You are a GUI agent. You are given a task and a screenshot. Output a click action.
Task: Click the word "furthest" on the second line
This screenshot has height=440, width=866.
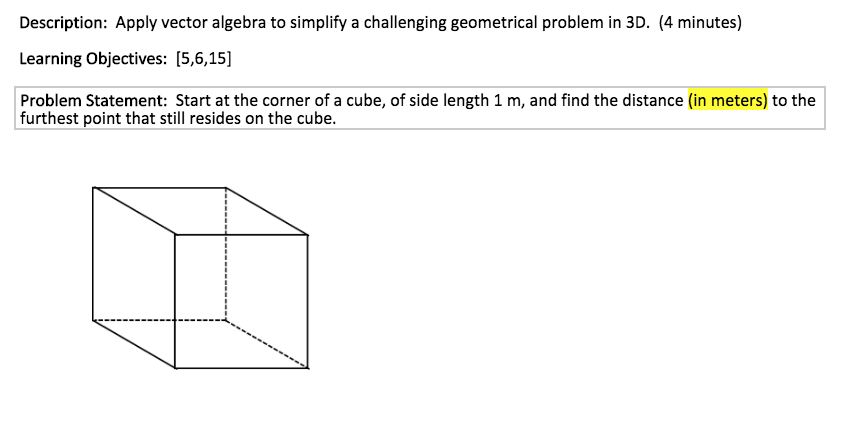tap(51, 119)
